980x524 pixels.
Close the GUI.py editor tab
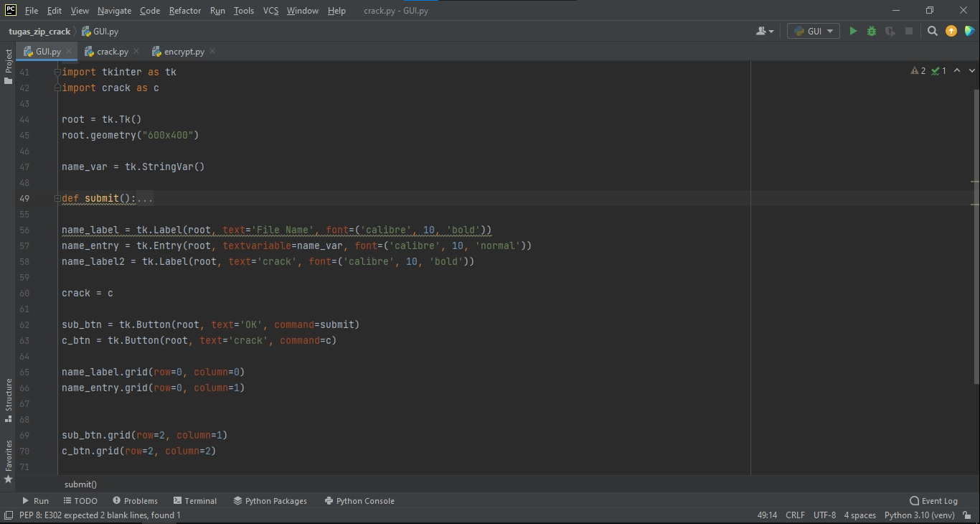tap(70, 52)
